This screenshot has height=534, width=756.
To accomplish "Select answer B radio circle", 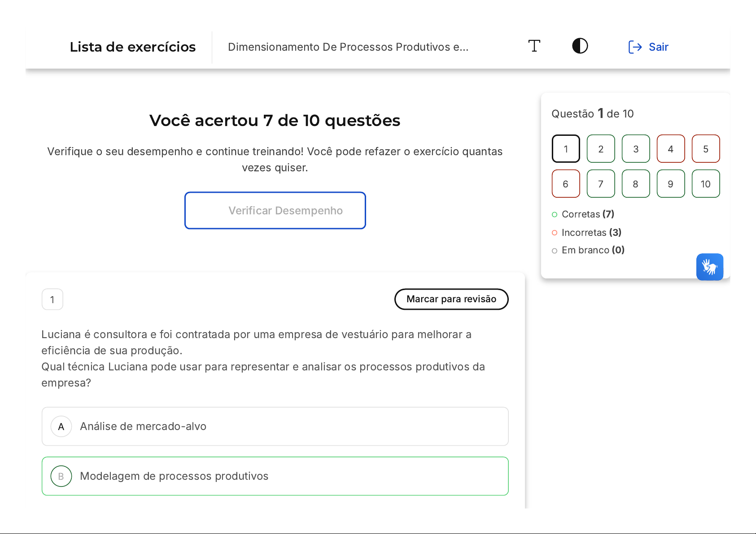I will point(61,476).
